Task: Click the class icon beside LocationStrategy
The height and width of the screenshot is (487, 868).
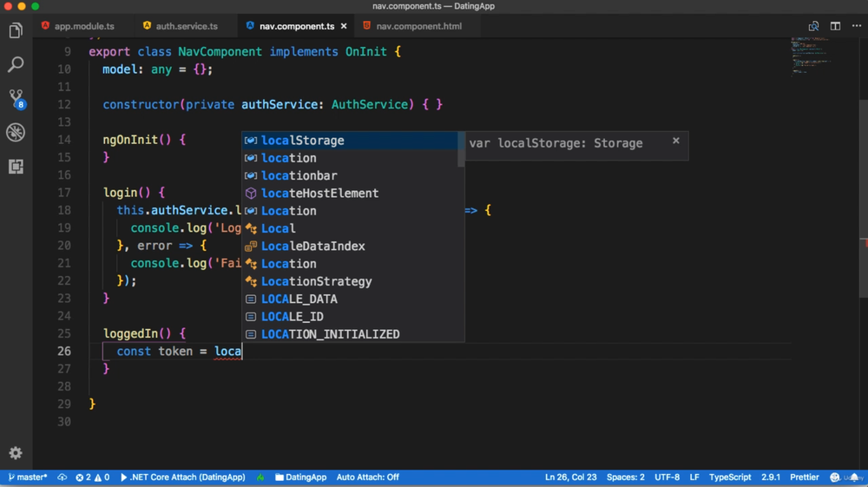Action: [x=251, y=281]
